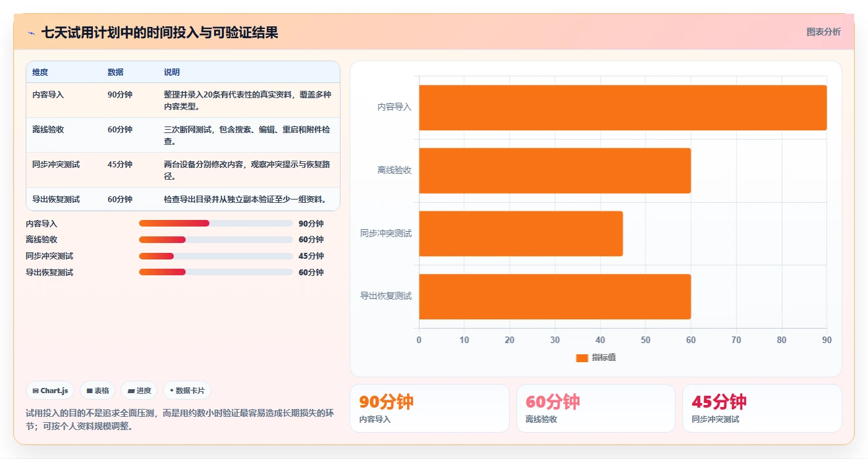Screen dimensions: 868x459
Task: Click the 同步冲突测试 bar in the chart
Action: pos(521,233)
